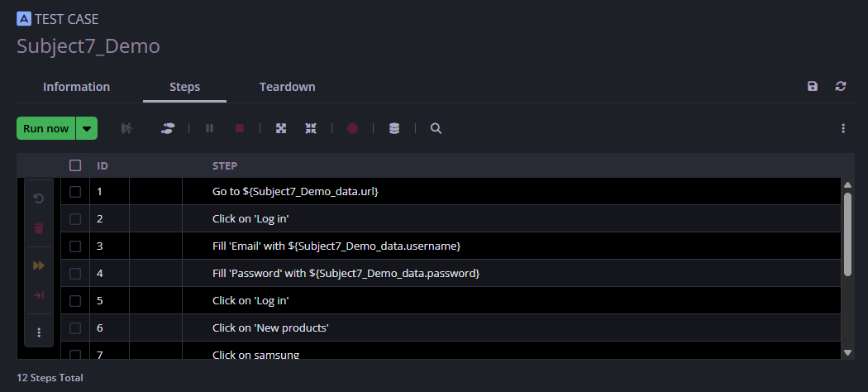The width and height of the screenshot is (868, 392).
Task: Select the checkbox for step 3
Action: pyautogui.click(x=75, y=246)
